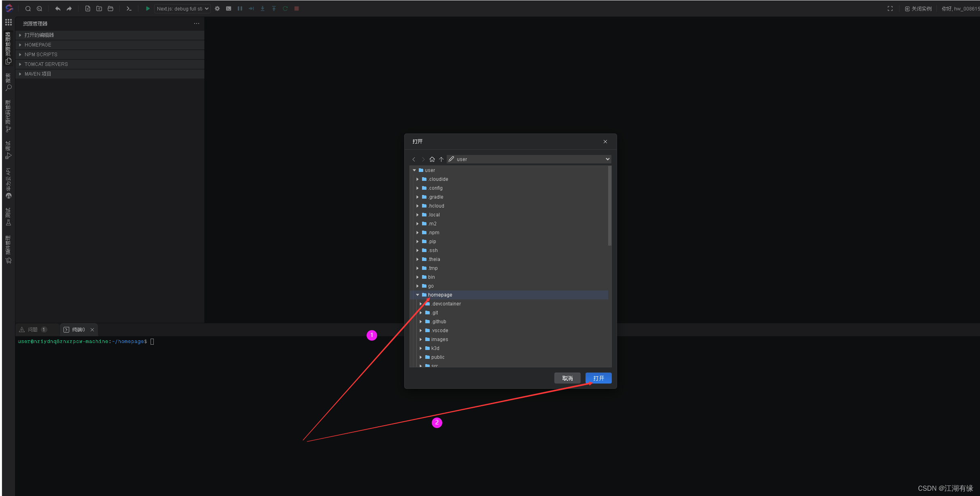The height and width of the screenshot is (496, 980).
Task: Open new terminal from toolbar icon
Action: point(129,8)
